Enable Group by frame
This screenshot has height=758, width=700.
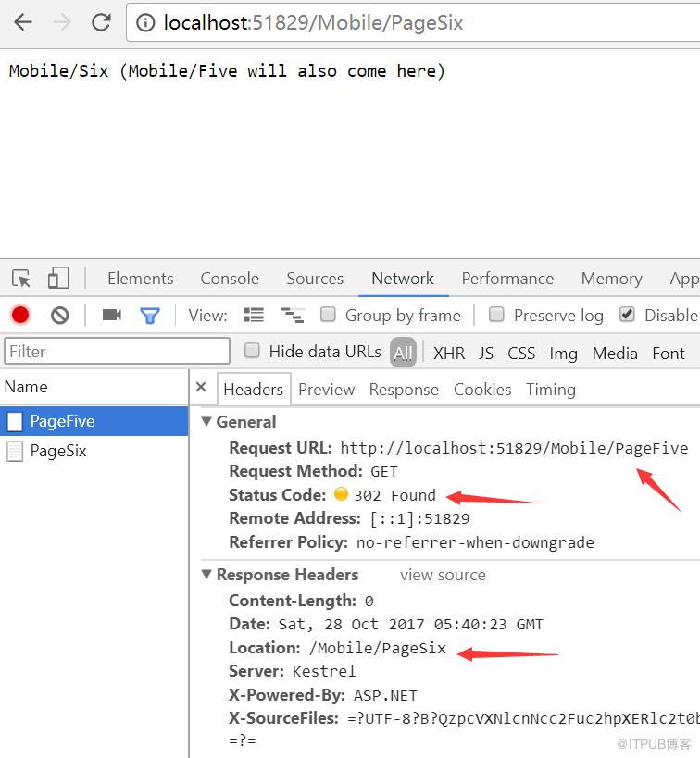(x=328, y=315)
